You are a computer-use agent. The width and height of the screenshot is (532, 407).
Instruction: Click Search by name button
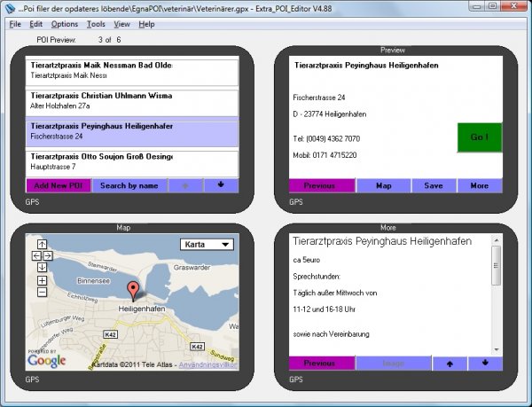click(129, 185)
